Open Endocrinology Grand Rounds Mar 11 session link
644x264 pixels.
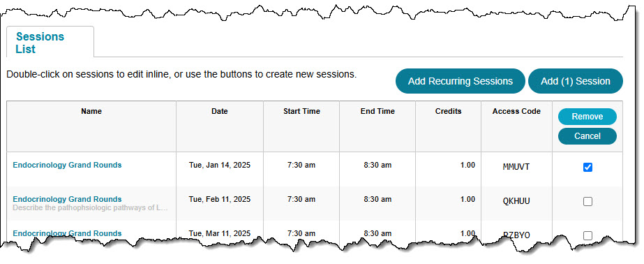coord(68,233)
